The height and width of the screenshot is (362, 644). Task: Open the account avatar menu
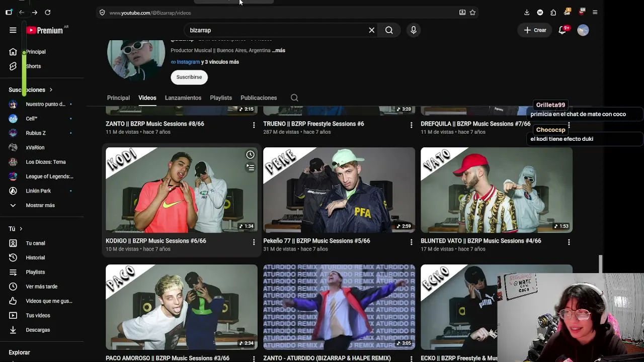(x=583, y=30)
